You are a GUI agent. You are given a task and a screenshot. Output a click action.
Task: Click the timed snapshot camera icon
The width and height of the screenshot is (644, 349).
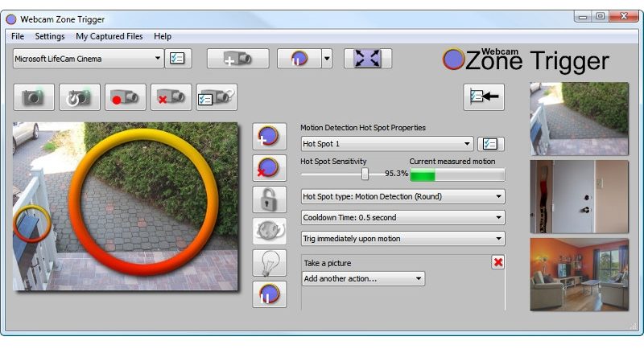click(x=80, y=97)
